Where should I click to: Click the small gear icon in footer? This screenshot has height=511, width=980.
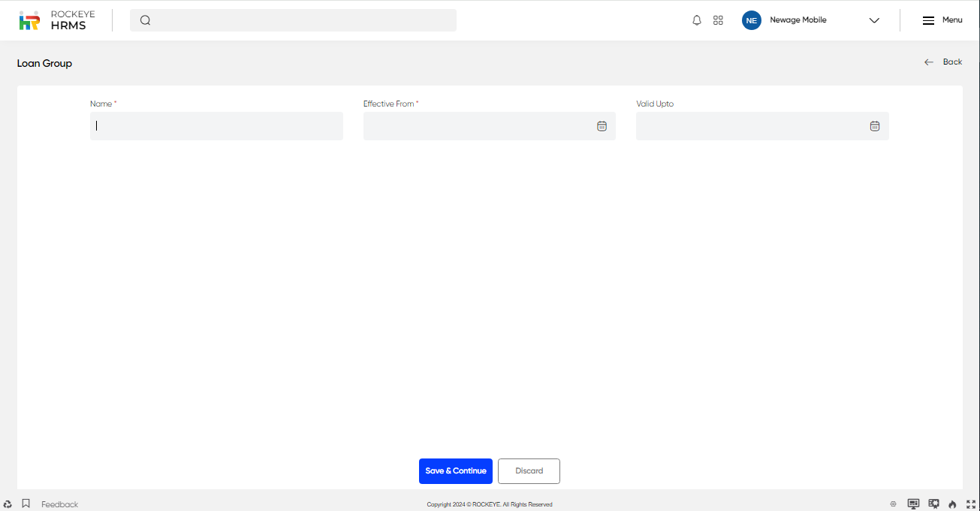[893, 504]
